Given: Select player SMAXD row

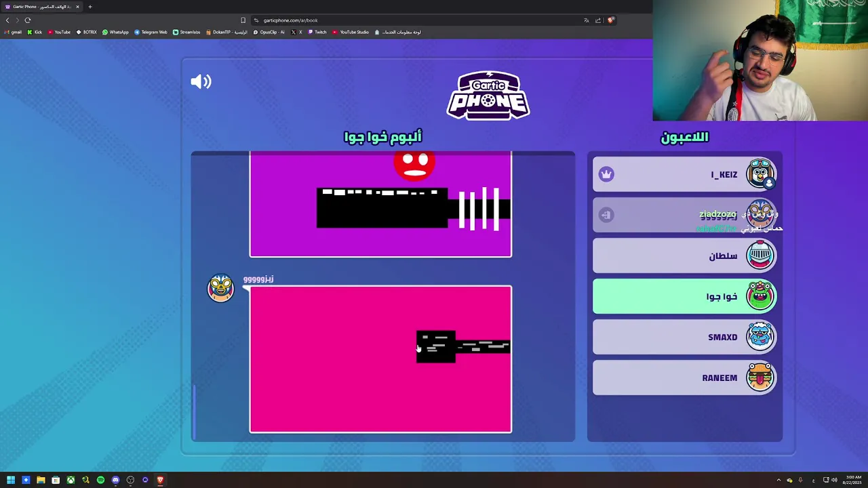Looking at the screenshot, I should (684, 337).
